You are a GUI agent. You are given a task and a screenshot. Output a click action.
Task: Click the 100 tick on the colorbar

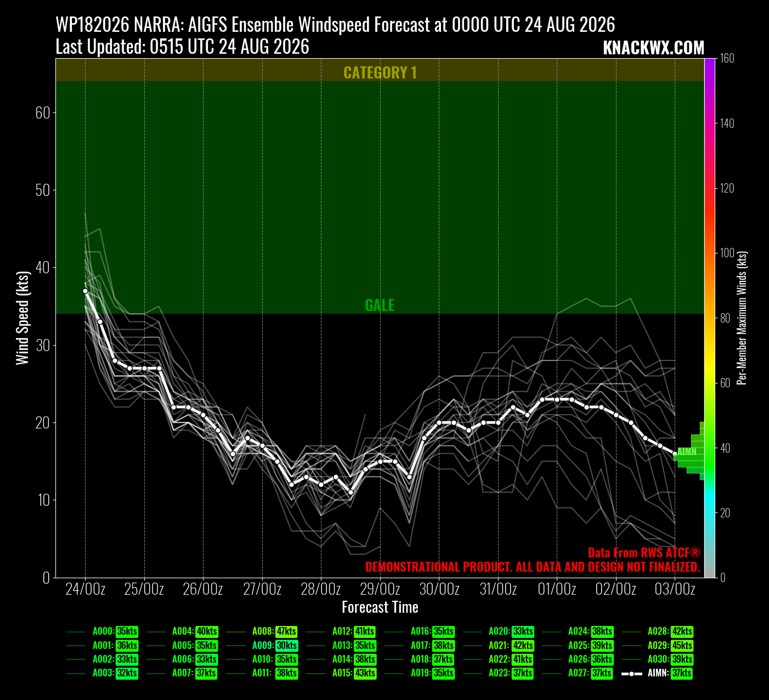point(727,253)
